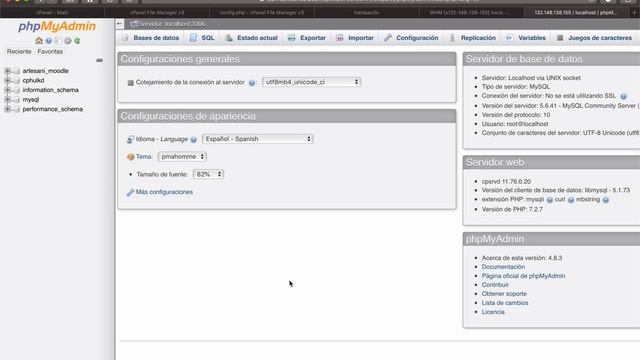The image size is (640, 360).
Task: Click the help icon next to Cotejamiento de la conexión
Action: pos(252,83)
